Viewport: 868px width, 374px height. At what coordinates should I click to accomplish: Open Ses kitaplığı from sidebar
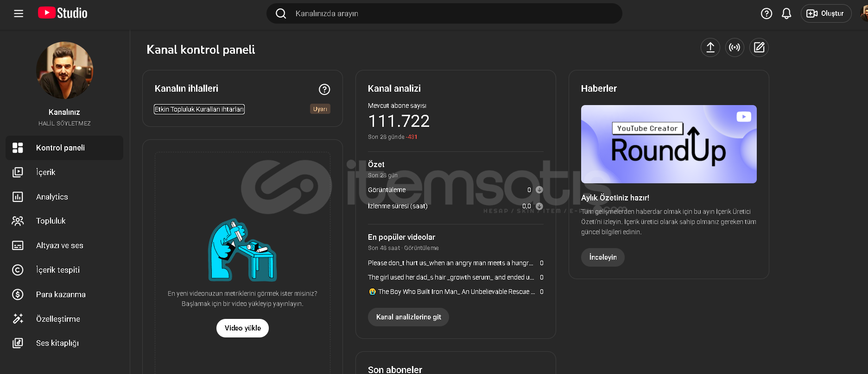[64, 343]
